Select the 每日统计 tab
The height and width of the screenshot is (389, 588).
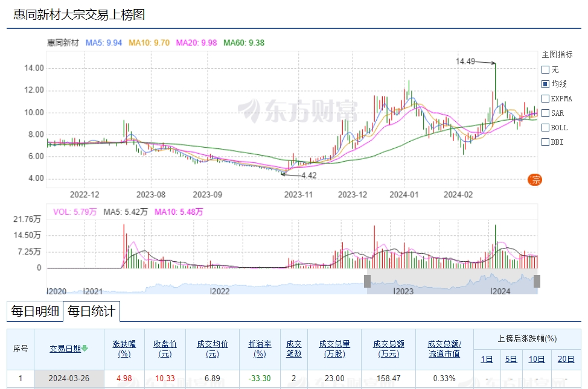pos(91,311)
